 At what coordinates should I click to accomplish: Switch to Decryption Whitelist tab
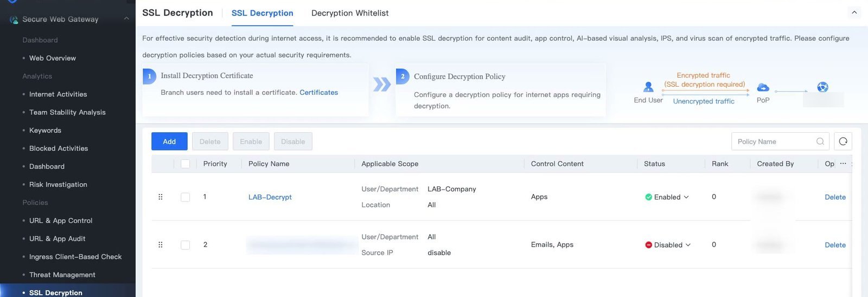pyautogui.click(x=350, y=13)
